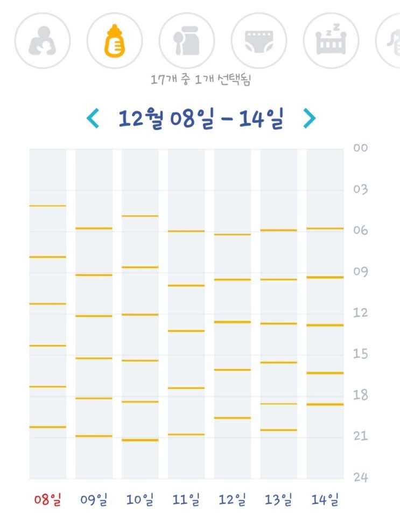The height and width of the screenshot is (532, 400).
Task: Select the breastfeeding category icon
Action: [x=42, y=41]
